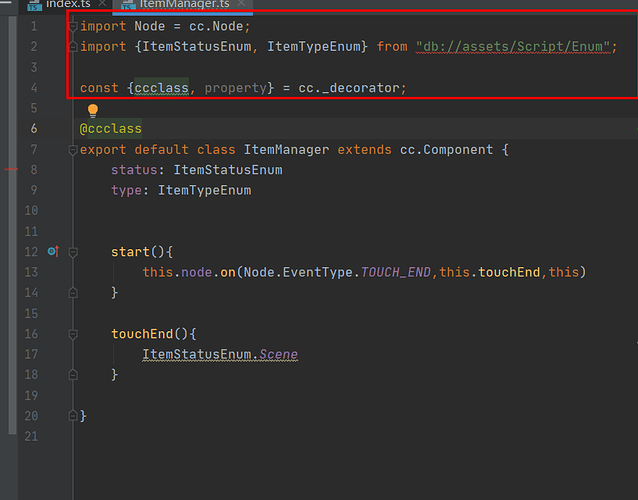Click the import path "db://assets/Script/Enum"

click(x=513, y=47)
